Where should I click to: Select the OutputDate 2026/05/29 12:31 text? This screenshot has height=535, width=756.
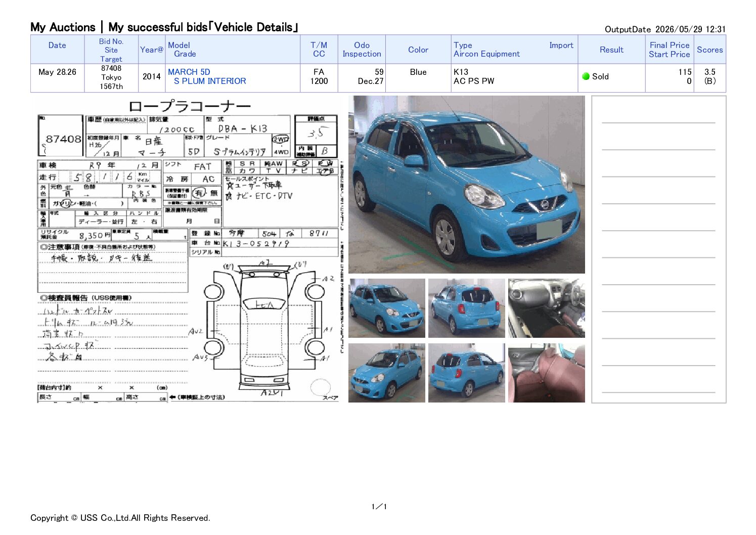[665, 29]
